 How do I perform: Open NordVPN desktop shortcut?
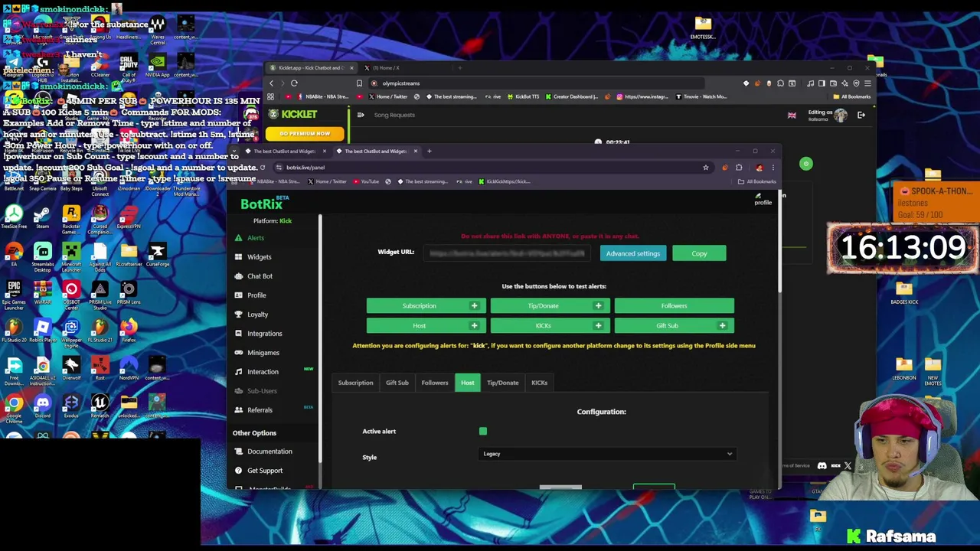coord(129,367)
